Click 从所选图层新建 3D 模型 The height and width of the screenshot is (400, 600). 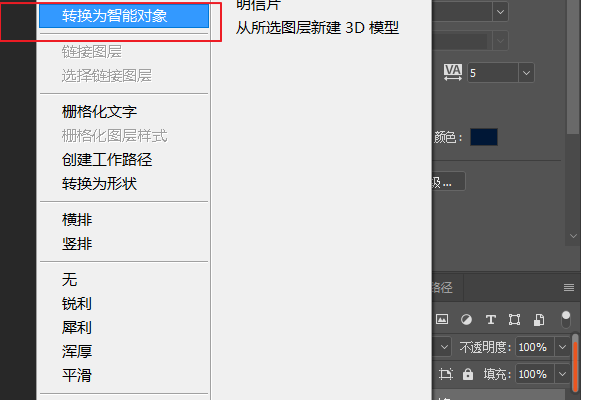[x=317, y=28]
